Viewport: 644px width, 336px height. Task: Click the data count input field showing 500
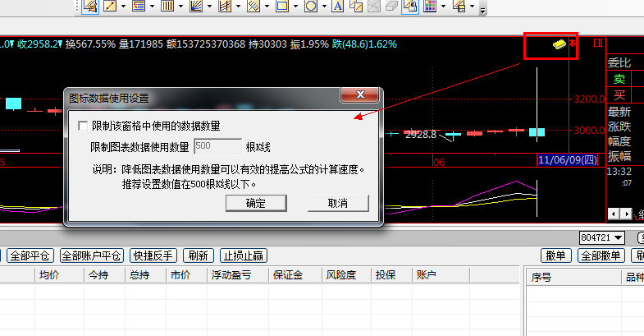pos(217,147)
